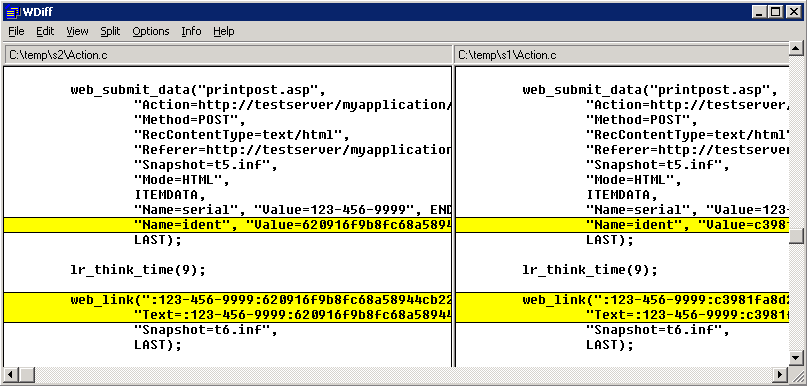Click highlighted "Text=:123-456-9999" line in left pane

292,315
